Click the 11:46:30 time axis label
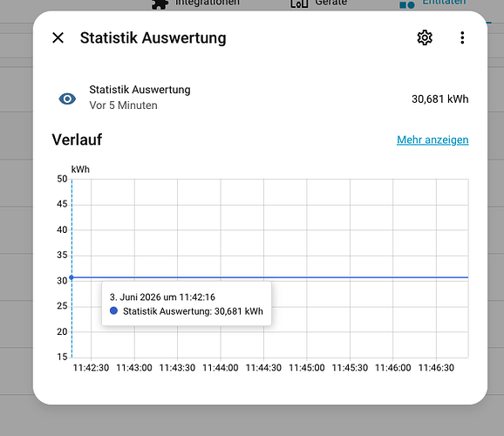 tap(436, 368)
